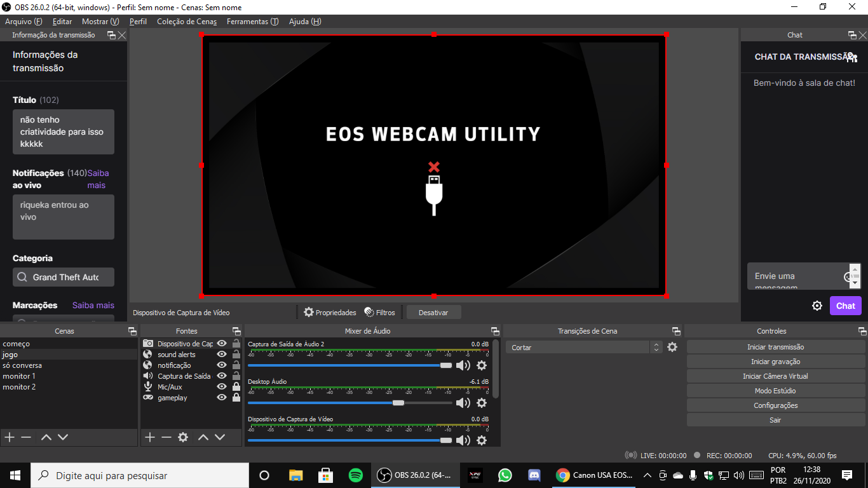Unlock the Mic/Aux source lock
Image resolution: width=868 pixels, height=488 pixels.
click(236, 387)
